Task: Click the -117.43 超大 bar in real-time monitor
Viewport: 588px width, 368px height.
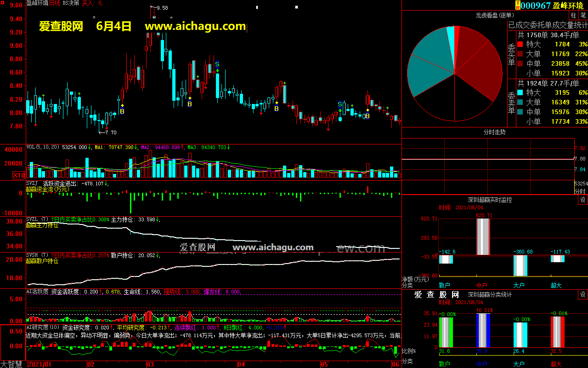Action: point(558,259)
